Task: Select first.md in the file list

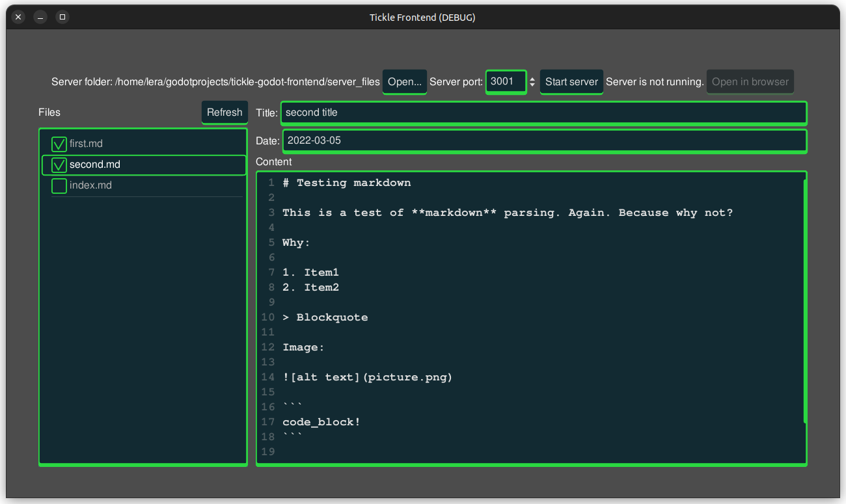Action: point(86,144)
